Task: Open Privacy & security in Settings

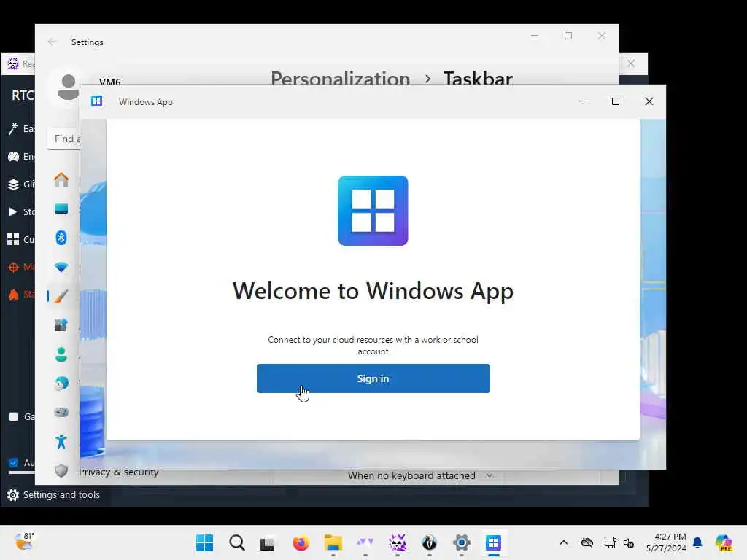Action: pos(118,472)
